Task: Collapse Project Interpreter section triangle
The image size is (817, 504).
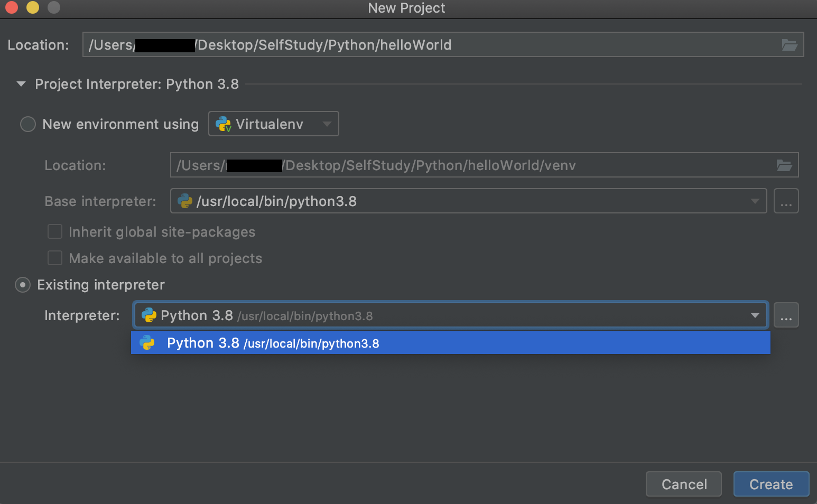Action: (21, 84)
